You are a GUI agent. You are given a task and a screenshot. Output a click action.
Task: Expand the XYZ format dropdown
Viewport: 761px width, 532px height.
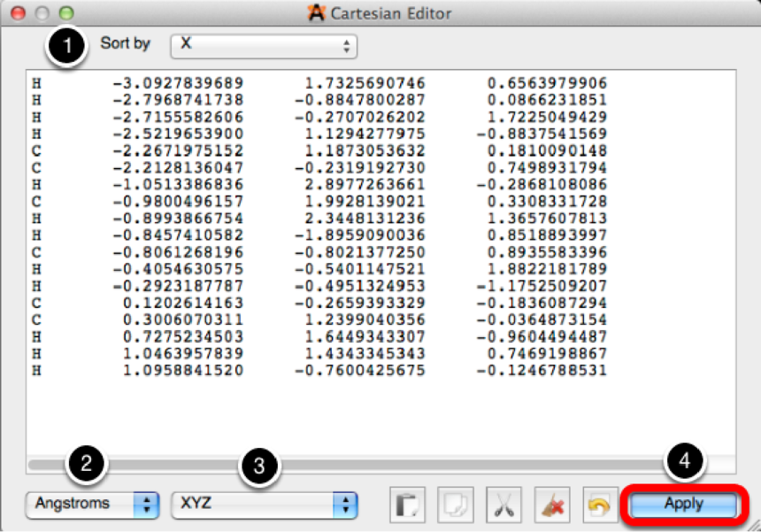pyautogui.click(x=264, y=504)
